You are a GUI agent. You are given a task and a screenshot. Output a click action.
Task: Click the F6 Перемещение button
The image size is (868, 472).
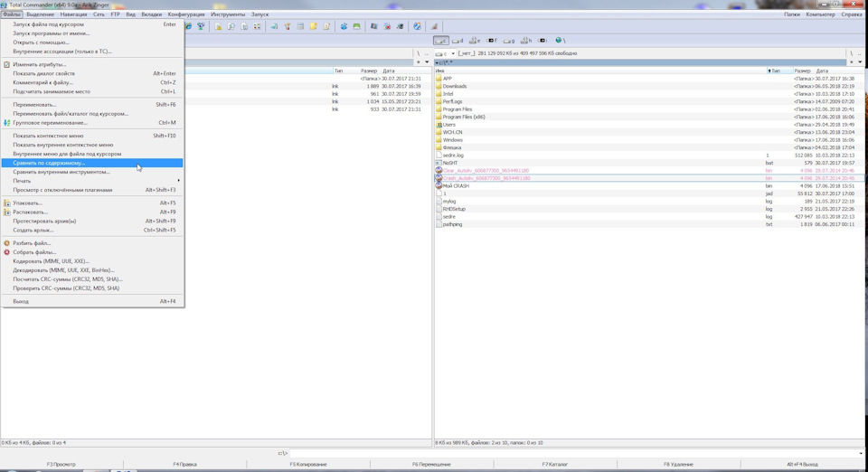click(431, 464)
